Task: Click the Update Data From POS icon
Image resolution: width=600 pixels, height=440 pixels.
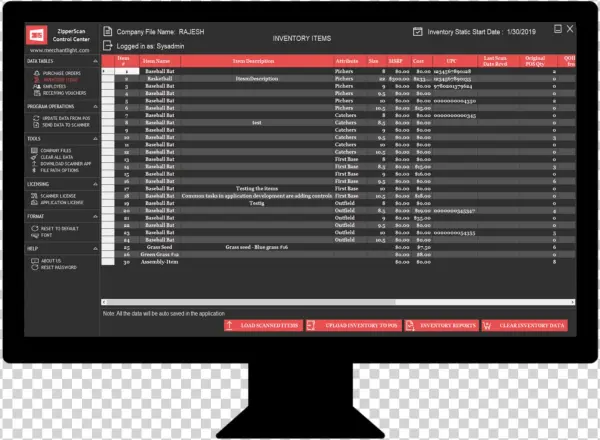Action: (x=36, y=118)
